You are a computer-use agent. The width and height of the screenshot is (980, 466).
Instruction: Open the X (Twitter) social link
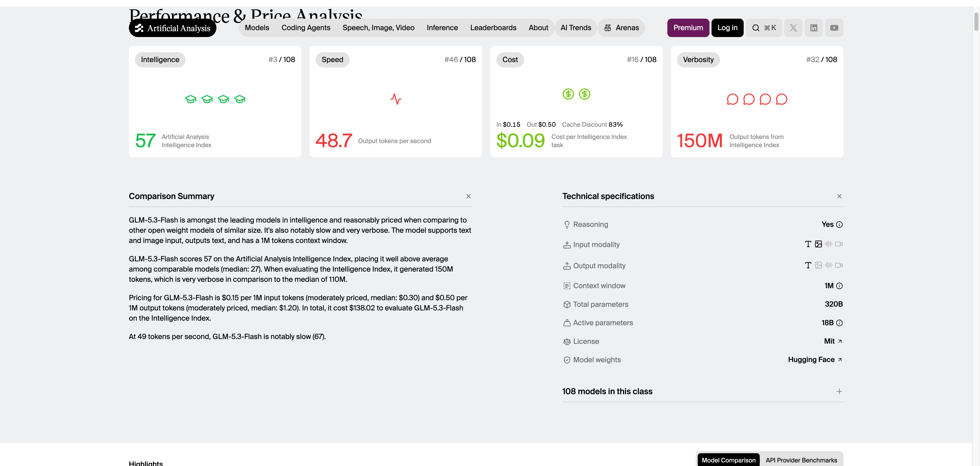pos(793,28)
